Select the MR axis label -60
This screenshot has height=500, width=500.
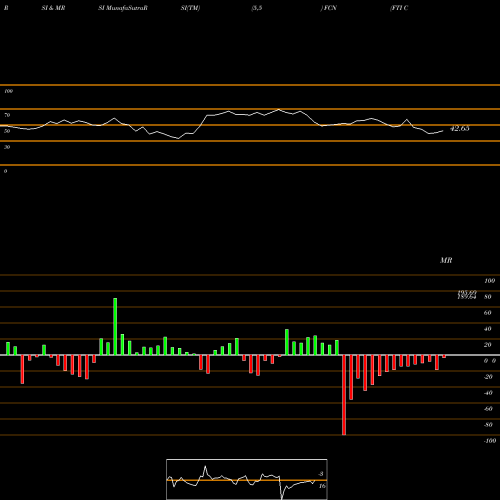pos(488,409)
